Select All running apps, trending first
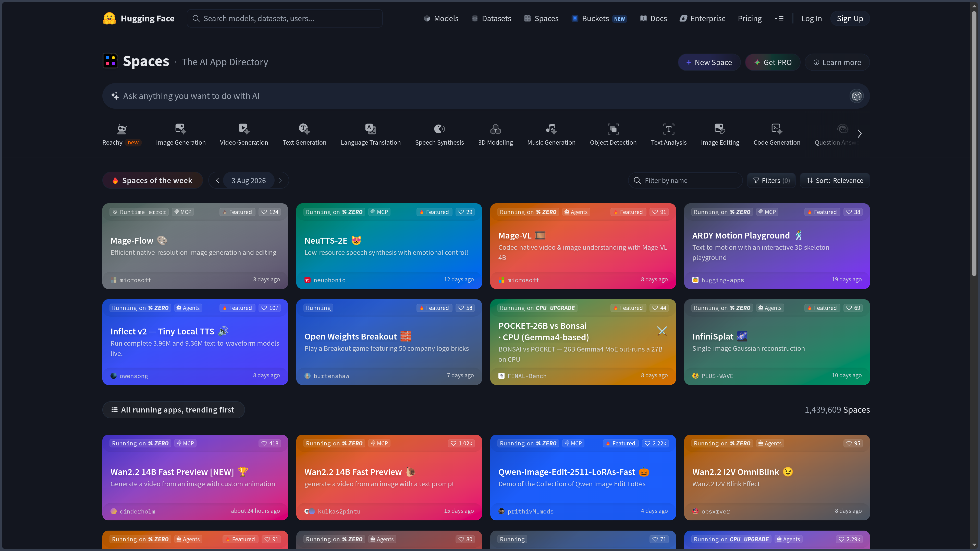 pos(173,409)
